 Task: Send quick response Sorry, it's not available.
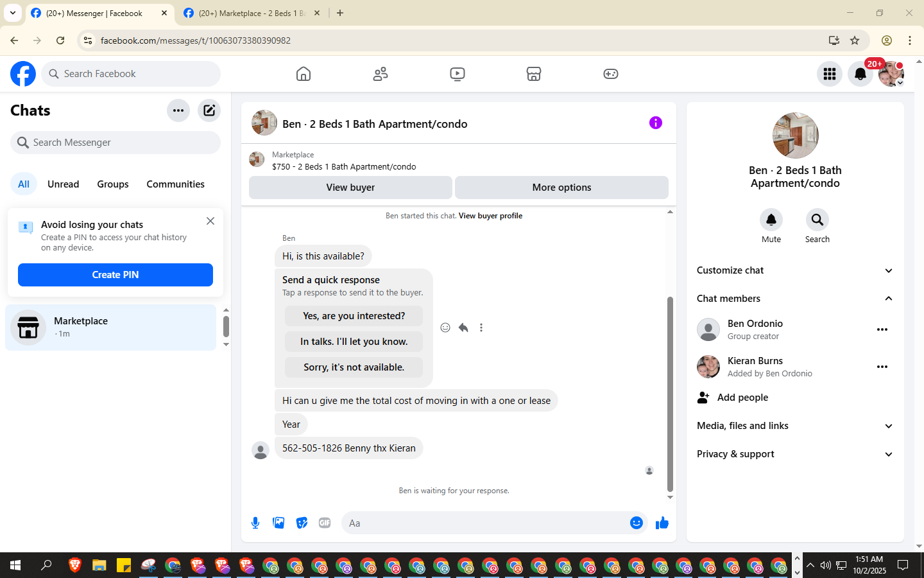pos(354,367)
